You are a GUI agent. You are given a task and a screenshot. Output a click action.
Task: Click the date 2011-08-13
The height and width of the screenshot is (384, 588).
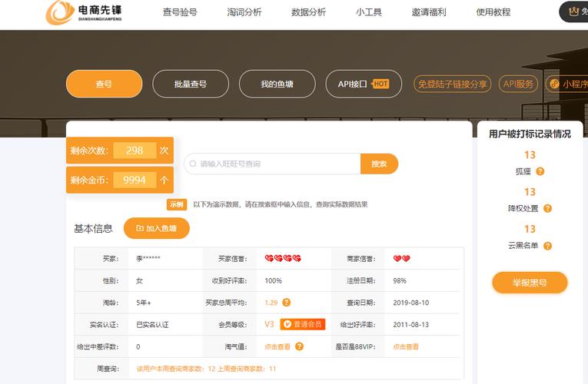[411, 325]
